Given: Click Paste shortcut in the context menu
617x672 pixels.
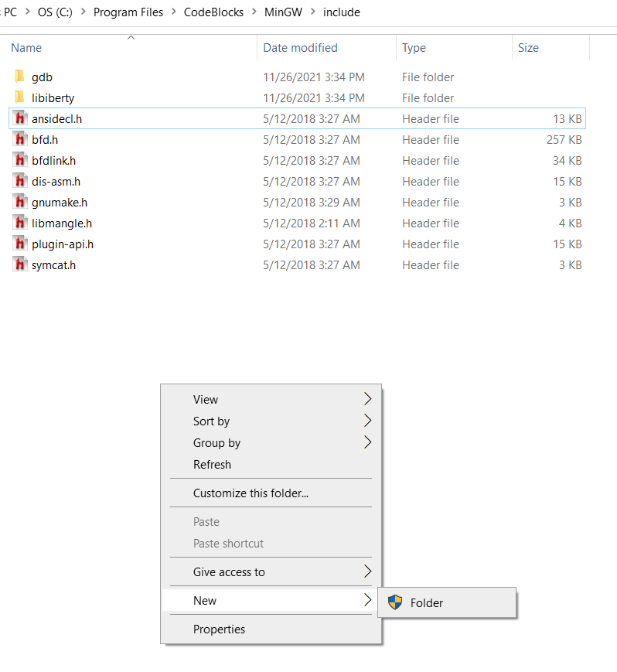Looking at the screenshot, I should 228,544.
